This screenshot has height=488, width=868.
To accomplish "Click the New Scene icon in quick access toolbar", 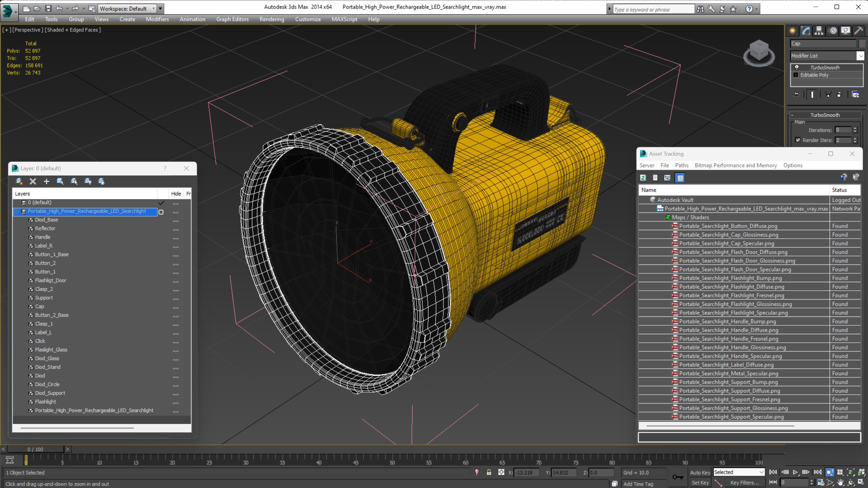I will (x=26, y=9).
